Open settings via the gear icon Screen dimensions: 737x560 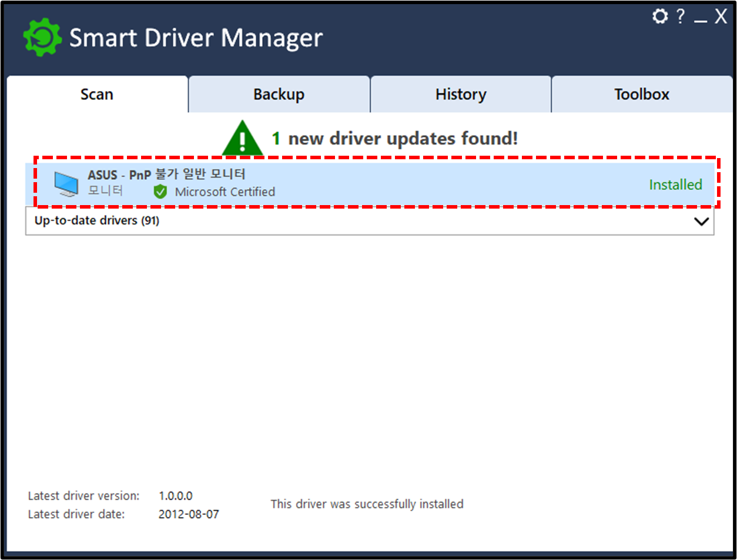tap(660, 16)
